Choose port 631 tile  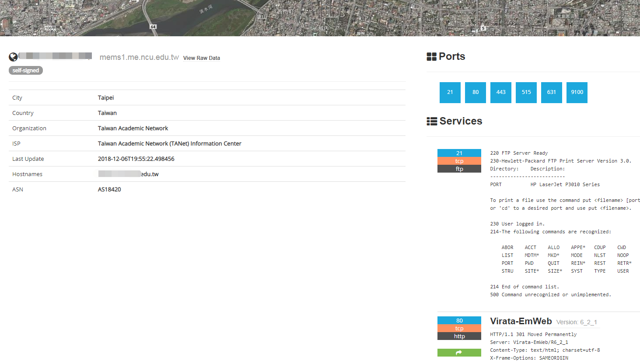coord(551,92)
